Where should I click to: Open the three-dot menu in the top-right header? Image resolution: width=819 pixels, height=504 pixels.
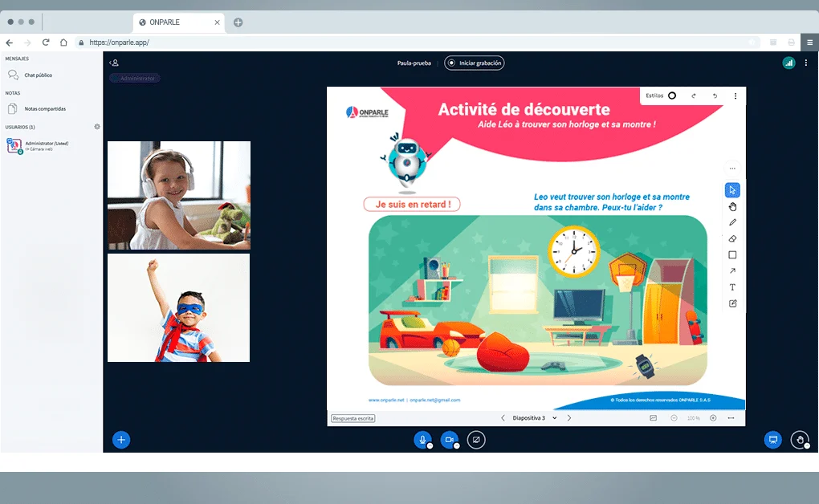(x=805, y=63)
